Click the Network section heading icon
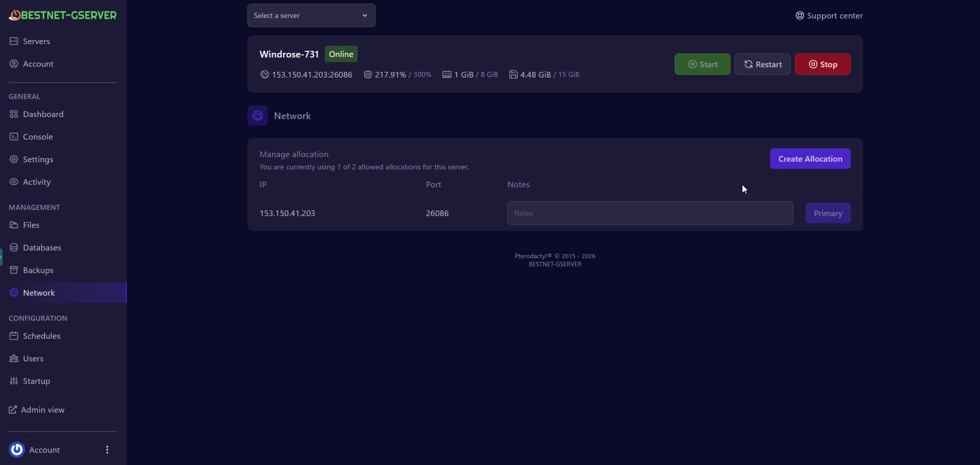 coord(258,115)
